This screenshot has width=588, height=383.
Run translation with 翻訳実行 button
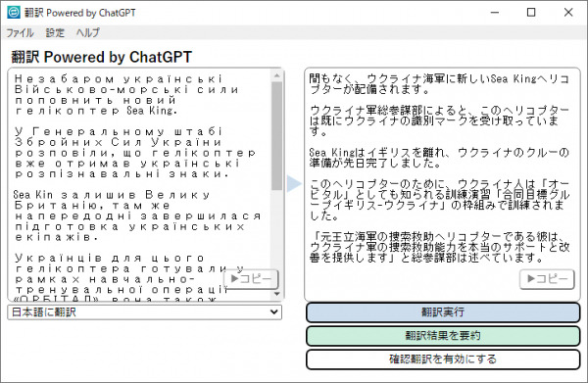point(443,312)
